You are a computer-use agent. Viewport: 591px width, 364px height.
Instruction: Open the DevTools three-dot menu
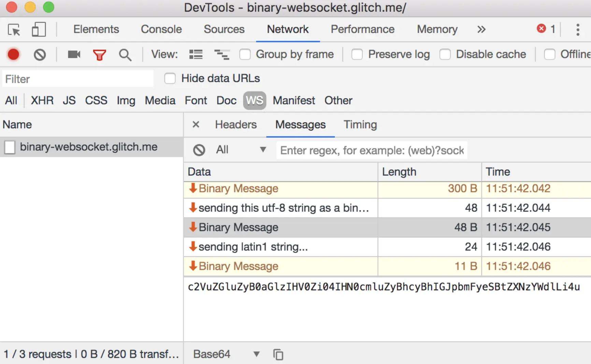coord(578,30)
